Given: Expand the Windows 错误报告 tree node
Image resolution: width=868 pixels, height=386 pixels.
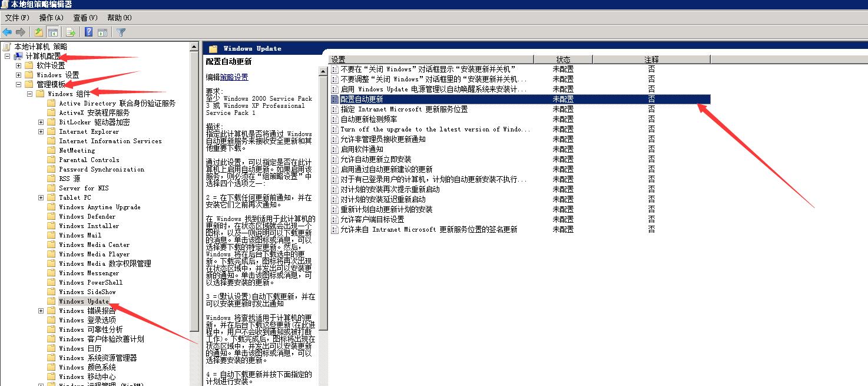Looking at the screenshot, I should pos(41,311).
